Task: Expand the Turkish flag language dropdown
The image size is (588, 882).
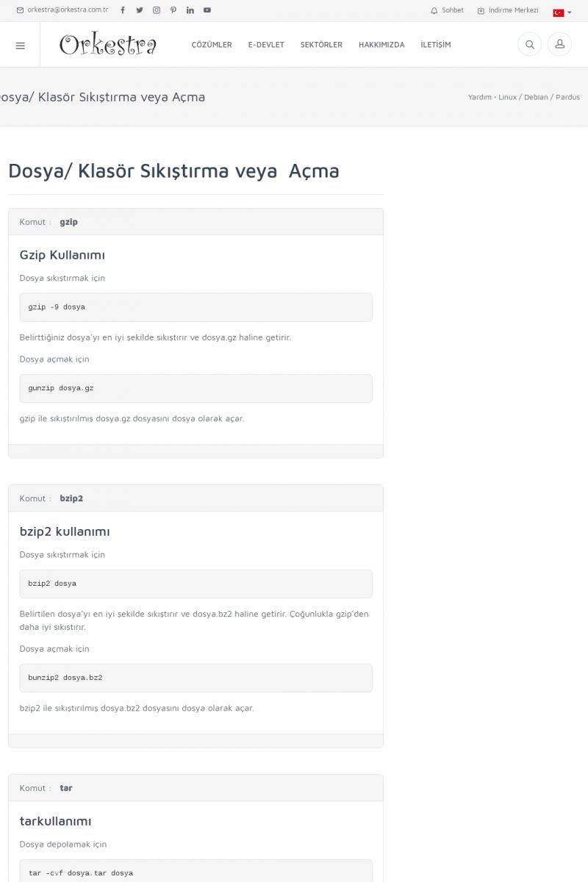Action: tap(562, 12)
